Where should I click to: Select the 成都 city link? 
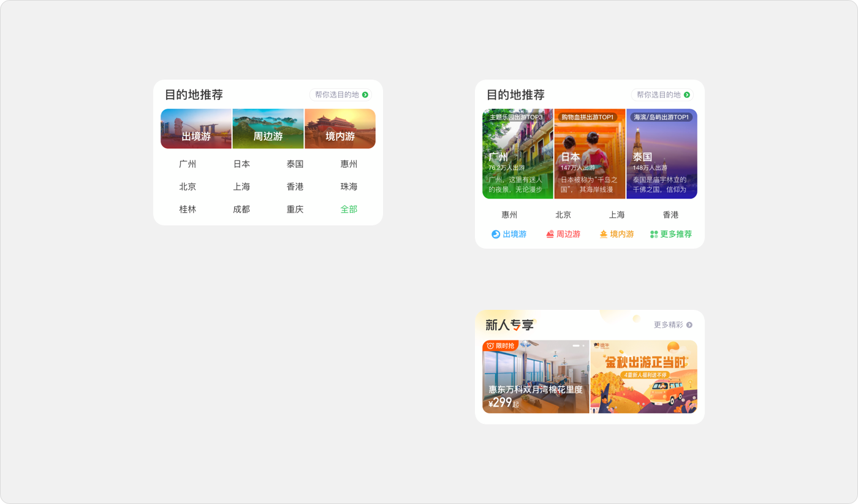(241, 209)
